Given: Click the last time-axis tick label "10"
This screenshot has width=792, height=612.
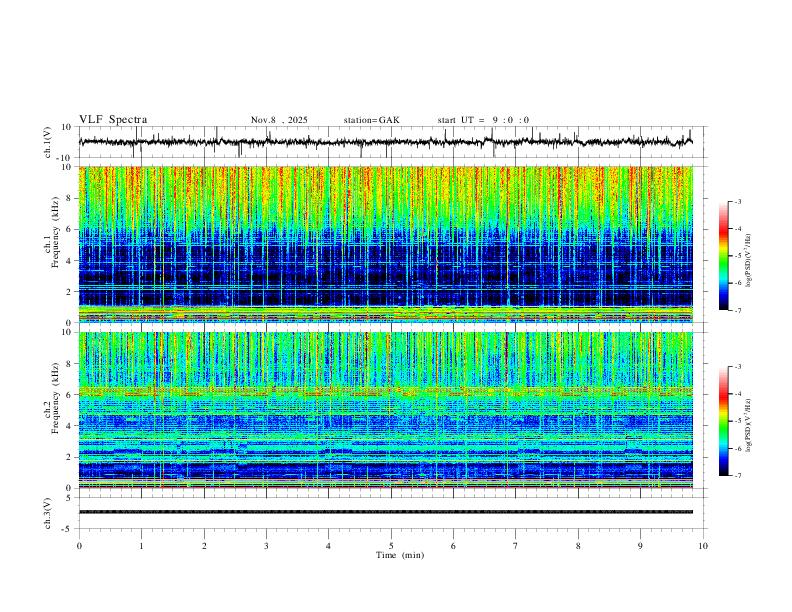Looking at the screenshot, I should pos(703,546).
